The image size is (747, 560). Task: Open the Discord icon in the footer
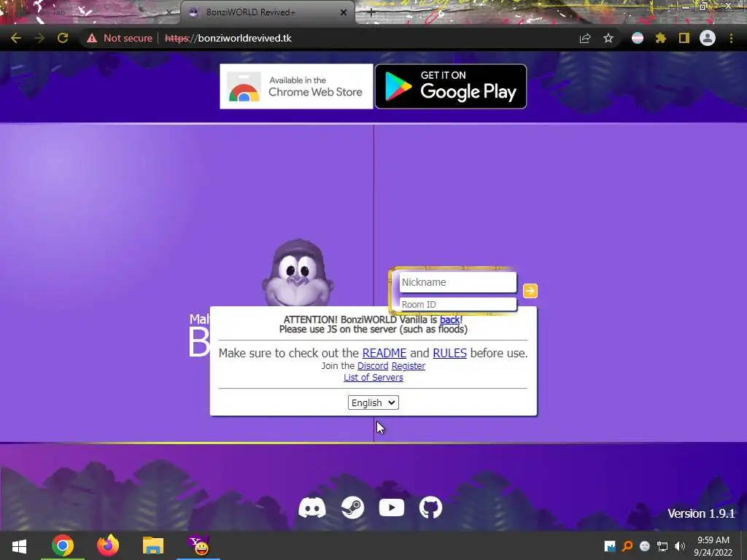tap(312, 507)
